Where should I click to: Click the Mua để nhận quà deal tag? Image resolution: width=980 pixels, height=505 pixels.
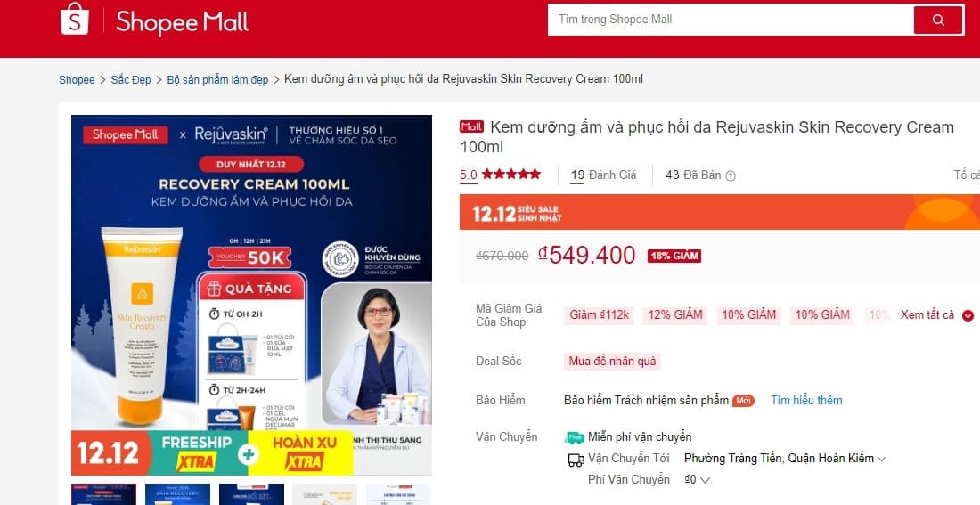[x=613, y=362]
